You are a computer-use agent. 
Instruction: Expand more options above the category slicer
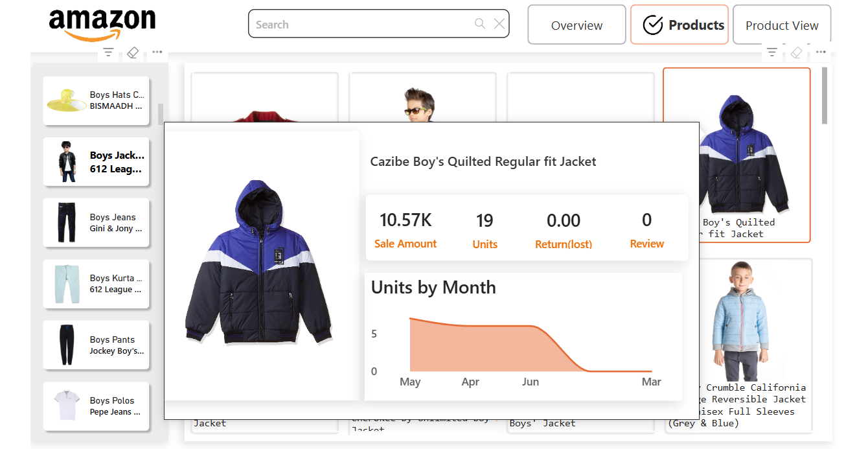(x=157, y=52)
